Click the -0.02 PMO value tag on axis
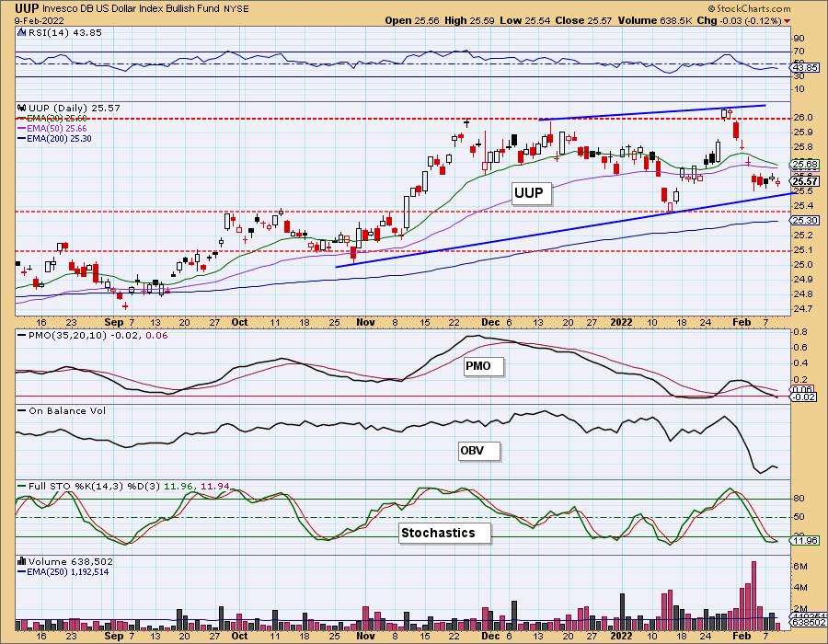Image resolution: width=828 pixels, height=644 pixels. (804, 397)
